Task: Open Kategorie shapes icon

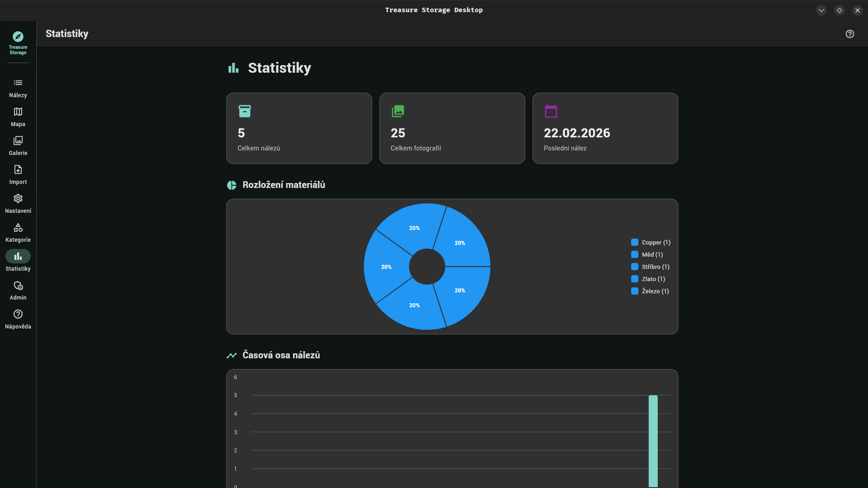Action: [18, 228]
